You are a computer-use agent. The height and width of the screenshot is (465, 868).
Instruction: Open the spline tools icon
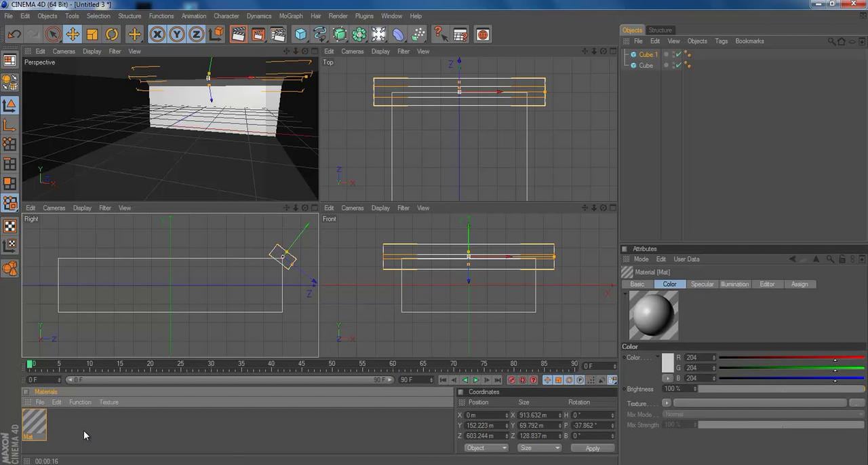[320, 34]
